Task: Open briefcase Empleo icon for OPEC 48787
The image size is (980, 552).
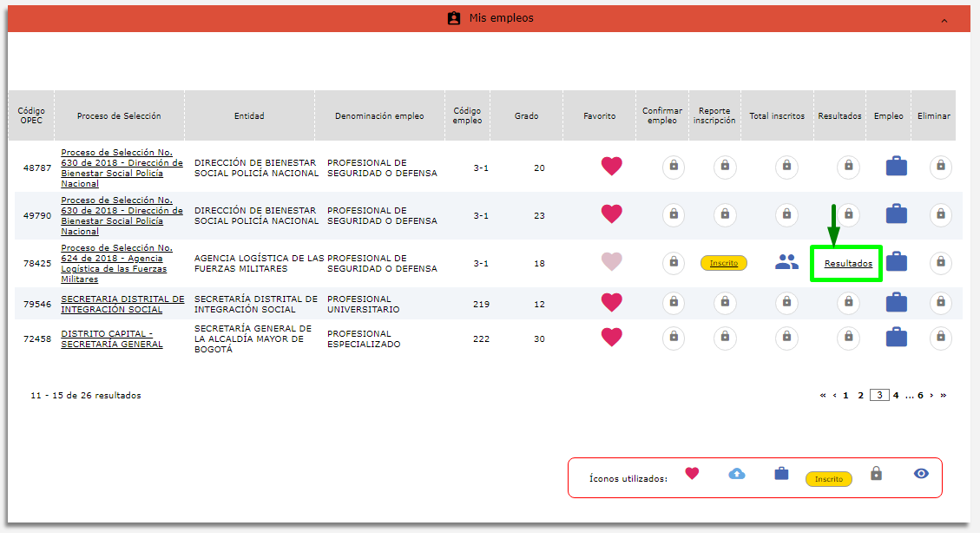Action: click(x=896, y=167)
